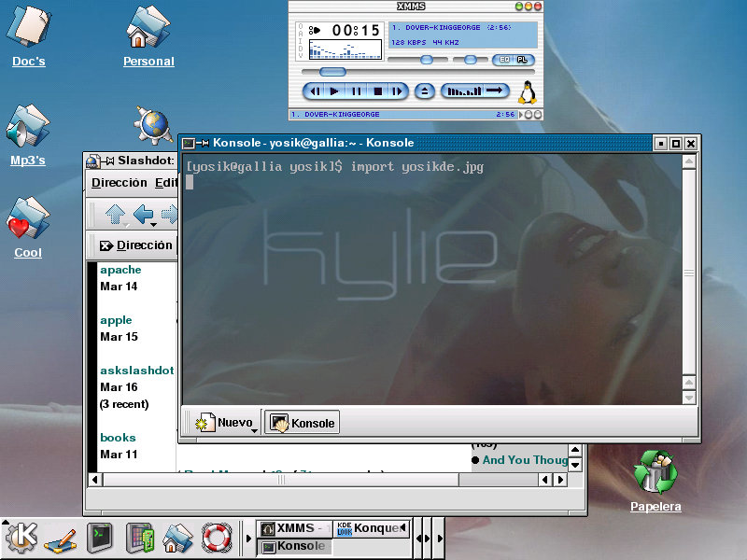Click the XMMS eject button

(x=425, y=91)
